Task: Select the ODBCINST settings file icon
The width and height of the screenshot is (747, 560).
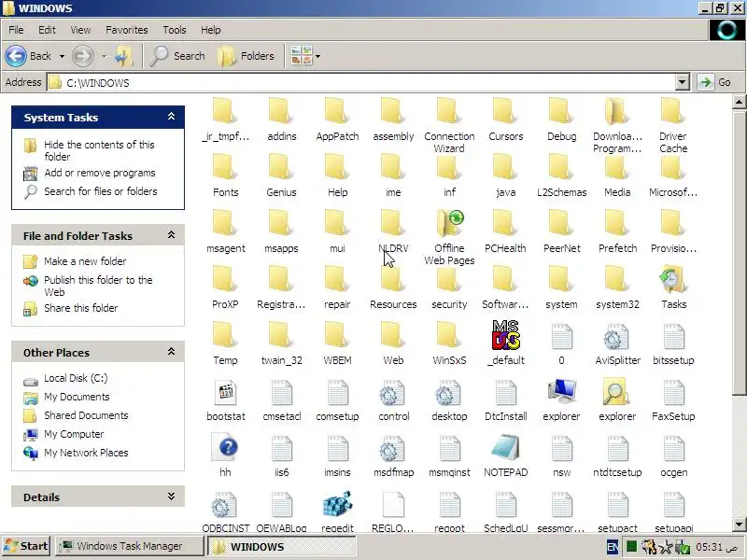Action: coord(225,505)
